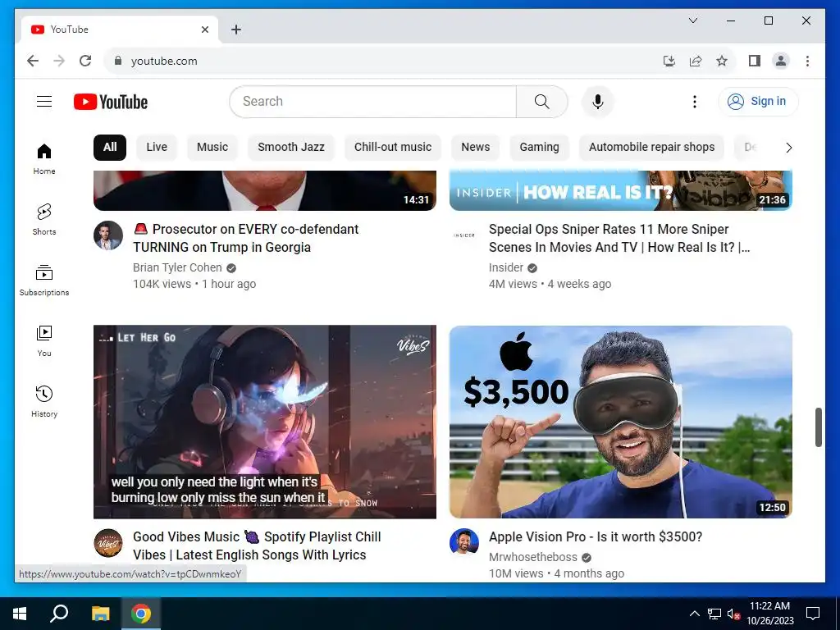Image resolution: width=840 pixels, height=630 pixels.
Task: Share this page from address bar
Action: [x=696, y=61]
